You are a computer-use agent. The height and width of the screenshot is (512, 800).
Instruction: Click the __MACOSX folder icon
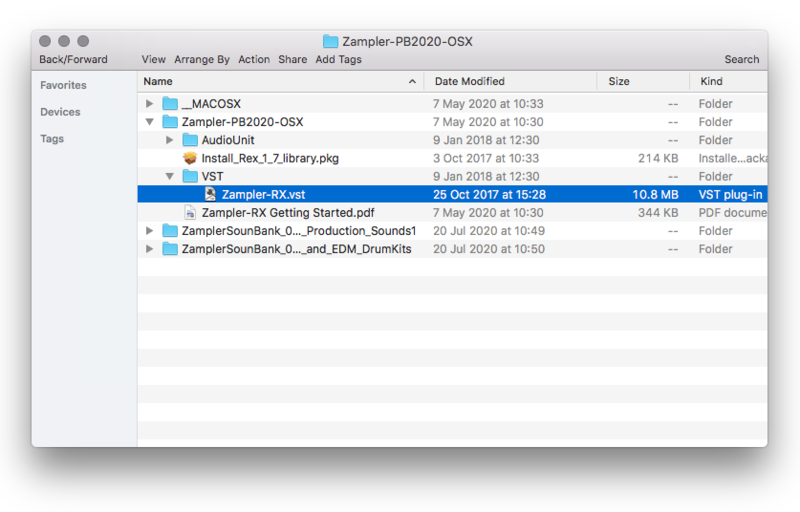(x=170, y=104)
